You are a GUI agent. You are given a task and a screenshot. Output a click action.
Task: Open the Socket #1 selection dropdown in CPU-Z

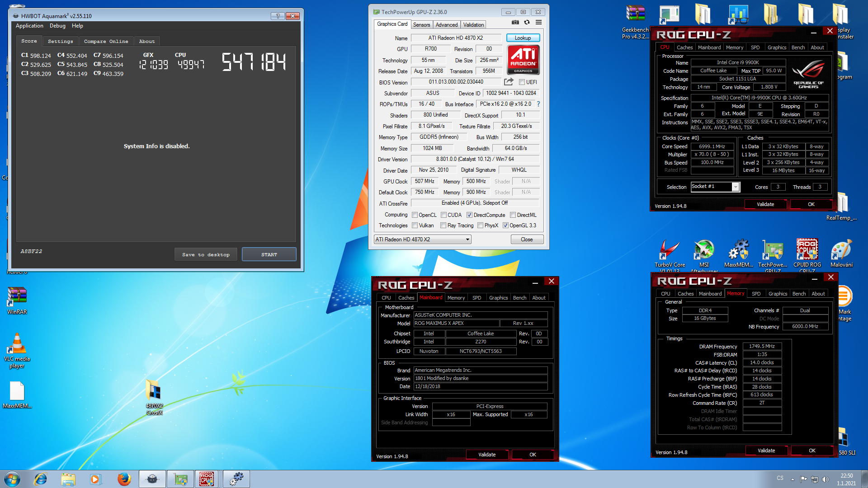click(x=715, y=187)
